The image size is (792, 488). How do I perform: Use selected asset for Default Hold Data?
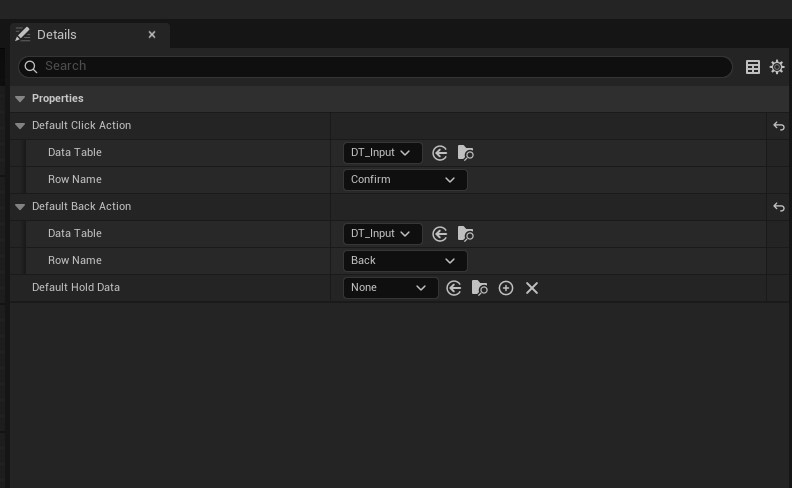(x=454, y=288)
